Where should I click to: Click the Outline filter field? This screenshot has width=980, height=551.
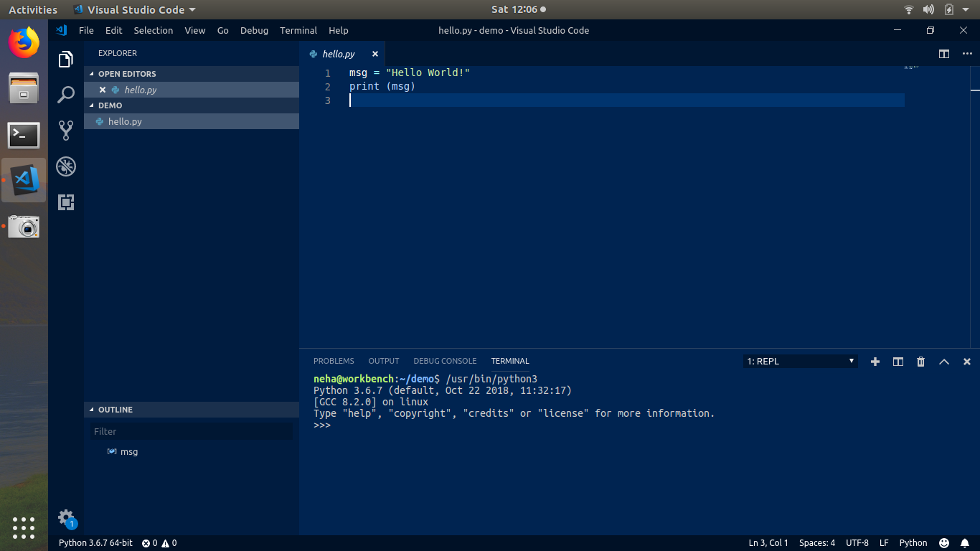(x=192, y=431)
